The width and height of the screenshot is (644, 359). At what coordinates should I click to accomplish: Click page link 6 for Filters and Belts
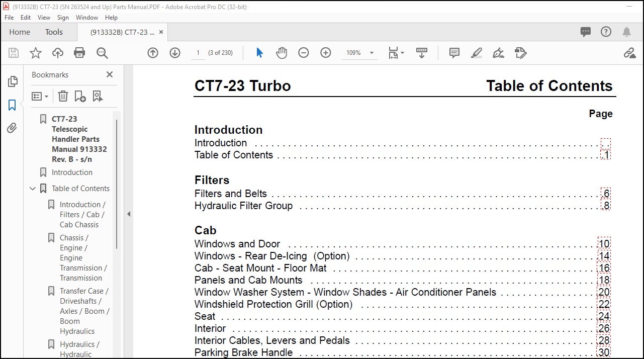tap(606, 194)
